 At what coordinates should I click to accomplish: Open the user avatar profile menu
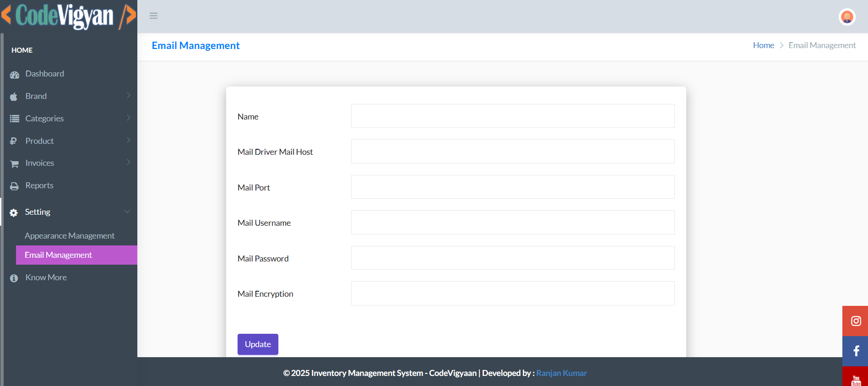[x=847, y=17]
